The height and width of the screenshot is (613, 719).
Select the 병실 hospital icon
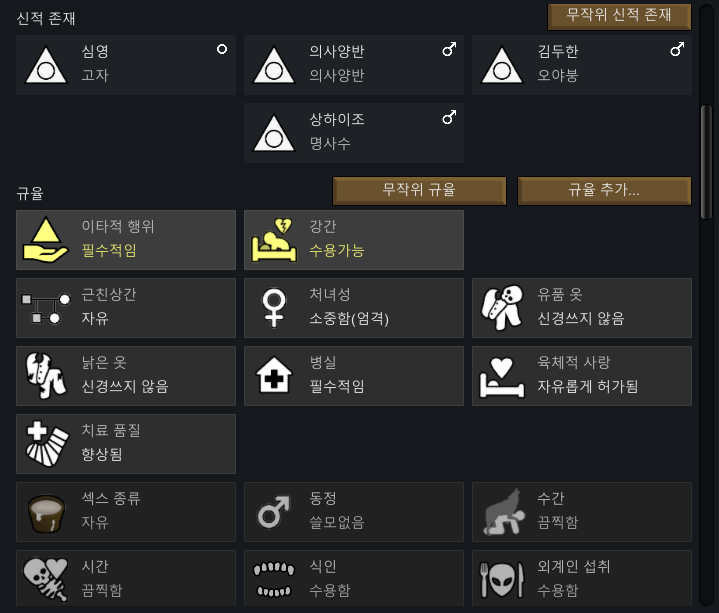tap(273, 376)
